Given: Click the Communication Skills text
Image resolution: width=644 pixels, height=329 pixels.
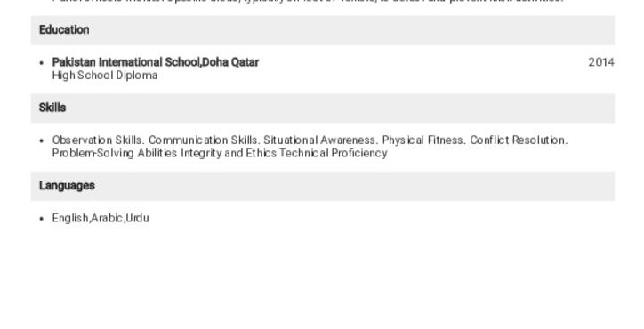Looking at the screenshot, I should [x=204, y=140].
